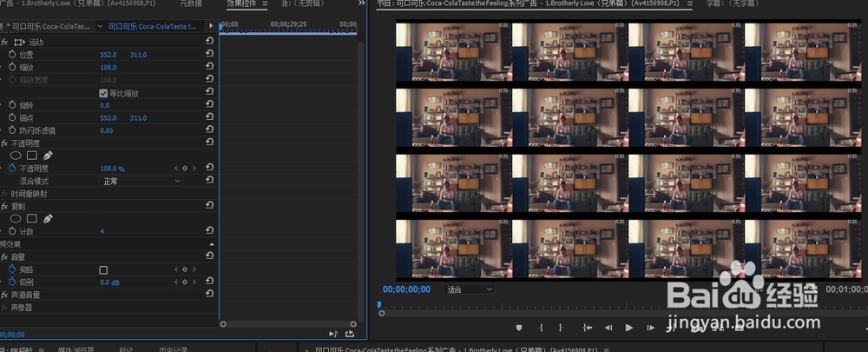
Task: Toggle 等比缩放 uniform scale checkbox
Action: point(103,93)
